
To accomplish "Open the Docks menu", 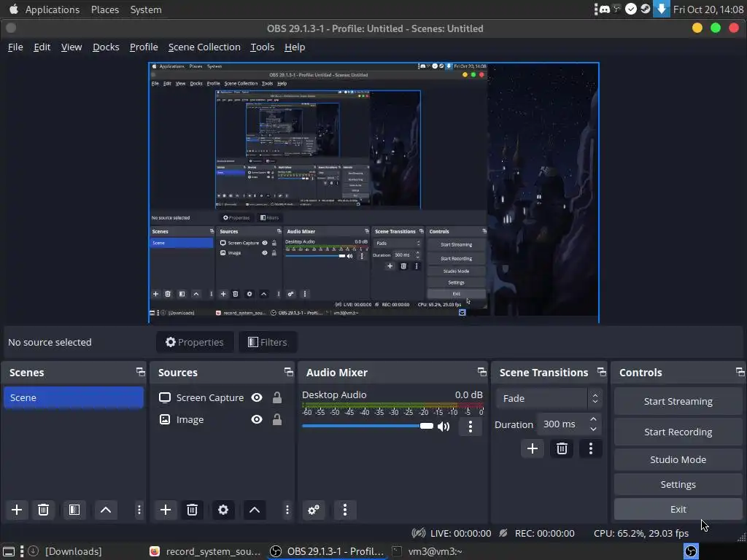I will click(106, 47).
